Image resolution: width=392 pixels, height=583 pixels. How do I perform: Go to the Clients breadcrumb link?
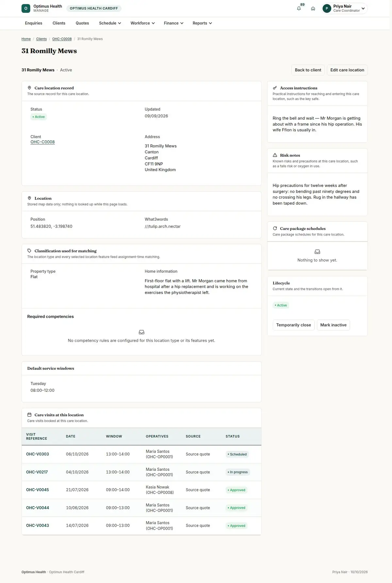(x=41, y=39)
